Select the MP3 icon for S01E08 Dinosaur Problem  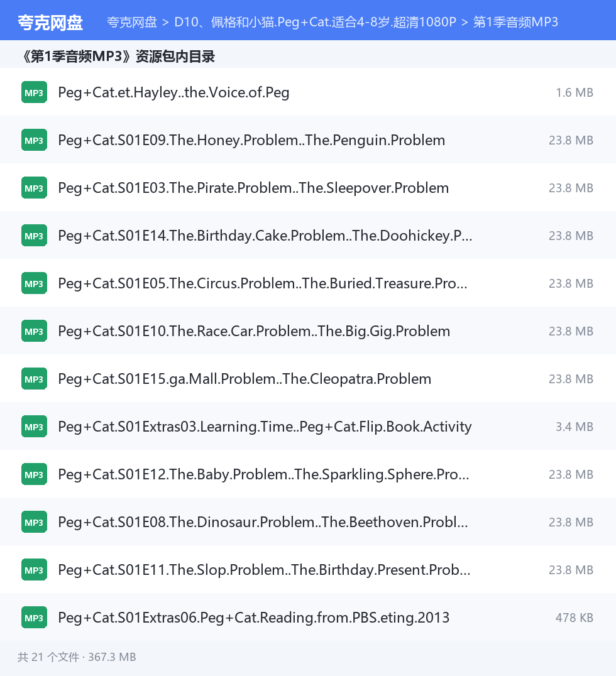(34, 522)
